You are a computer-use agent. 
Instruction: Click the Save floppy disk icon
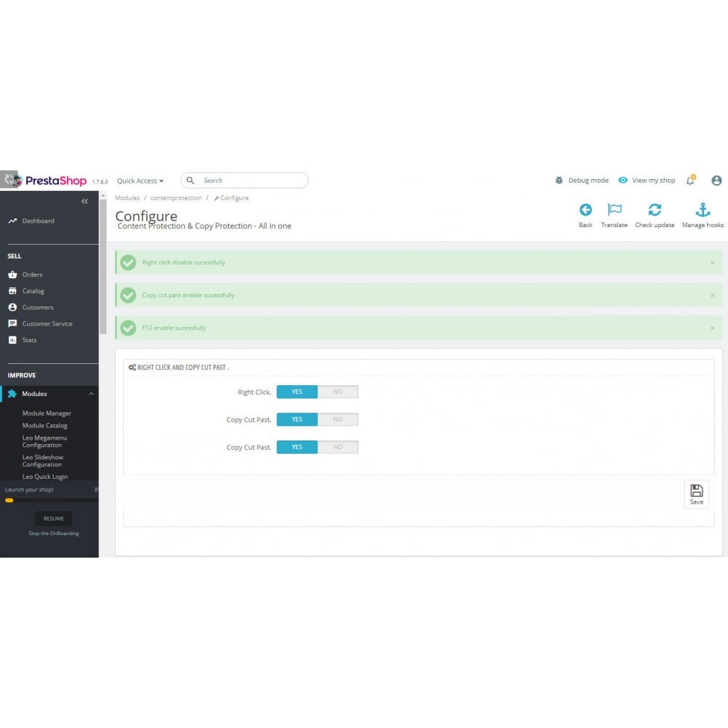(x=697, y=491)
